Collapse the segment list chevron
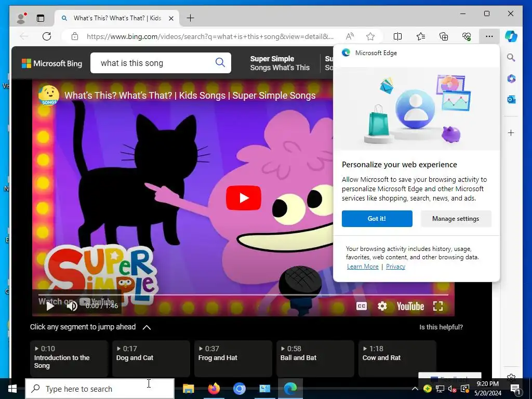This screenshot has height=399, width=532. [x=147, y=327]
